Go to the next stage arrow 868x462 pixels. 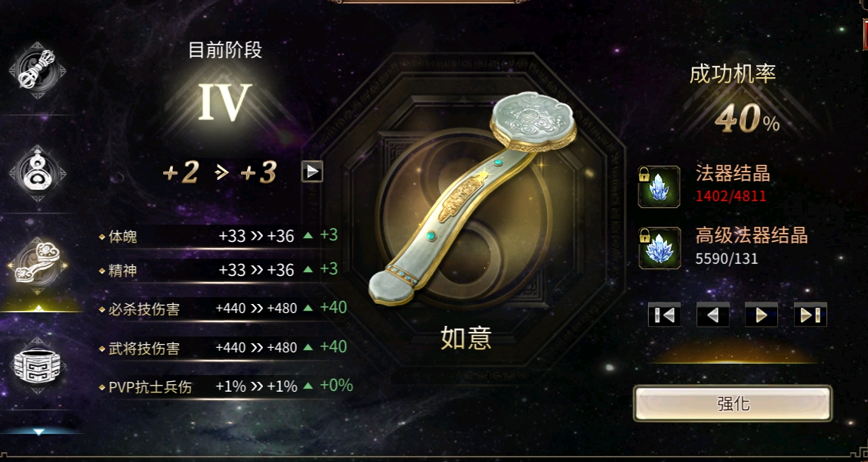click(x=761, y=315)
